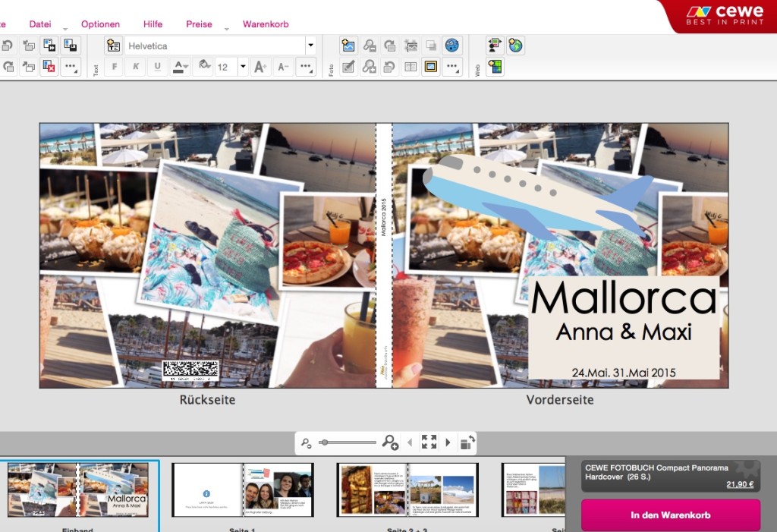Edit photo with pencil icon

[348, 67]
